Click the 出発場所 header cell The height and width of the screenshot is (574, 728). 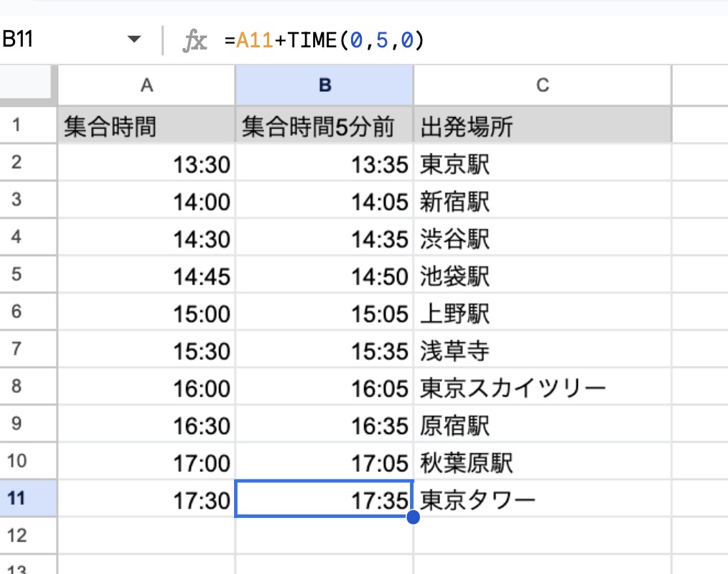pyautogui.click(x=542, y=126)
